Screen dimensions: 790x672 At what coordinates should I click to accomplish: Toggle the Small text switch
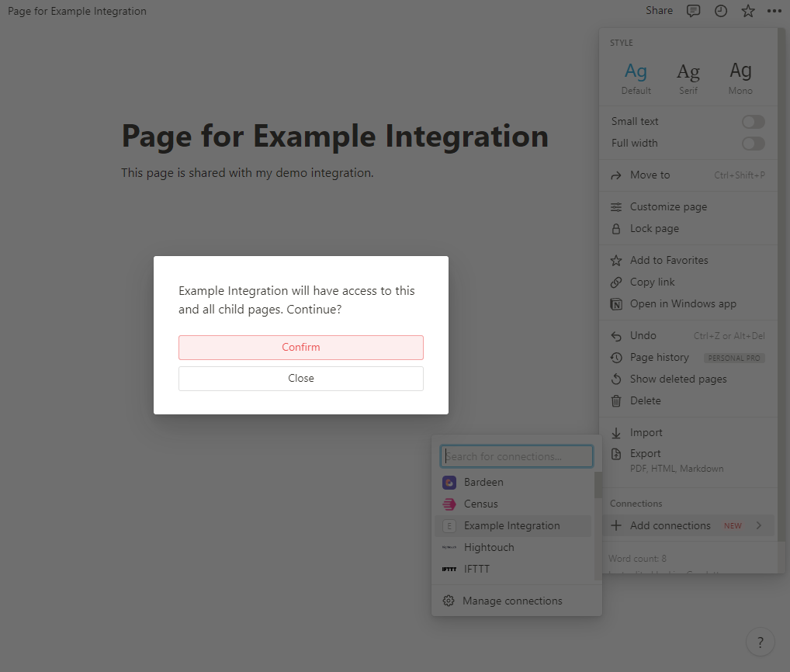[x=754, y=121]
